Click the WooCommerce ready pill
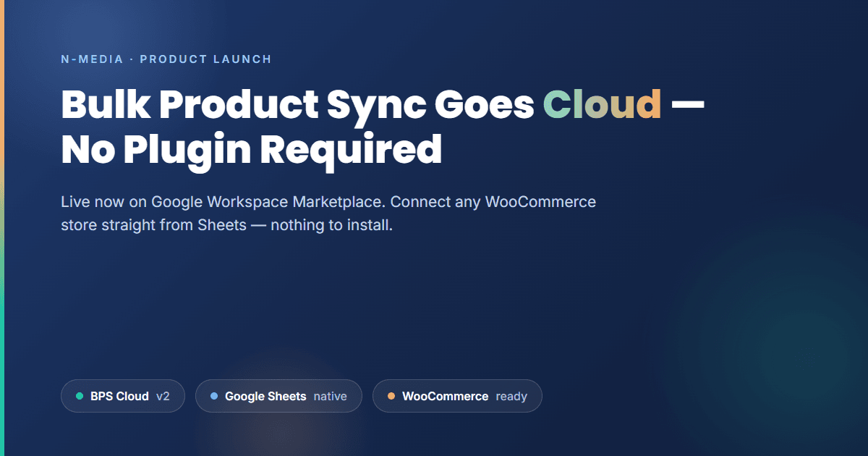Image resolution: width=868 pixels, height=456 pixels. click(457, 396)
